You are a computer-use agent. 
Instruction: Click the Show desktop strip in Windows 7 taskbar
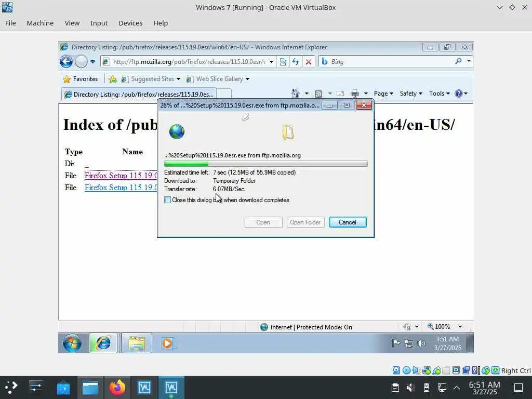click(x=470, y=343)
